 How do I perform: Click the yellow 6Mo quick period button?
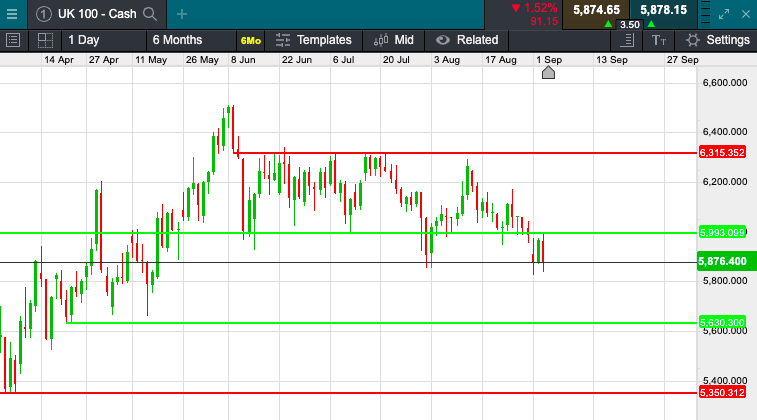251,41
